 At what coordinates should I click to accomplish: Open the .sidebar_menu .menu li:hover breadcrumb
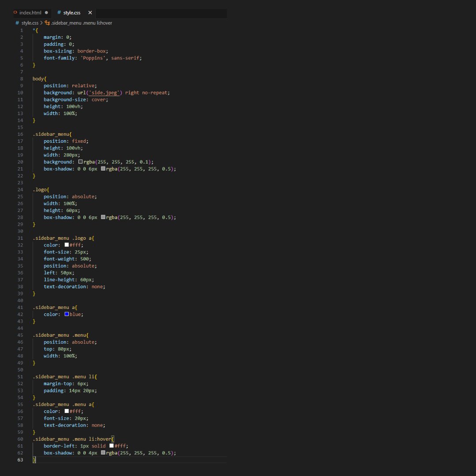coord(82,23)
